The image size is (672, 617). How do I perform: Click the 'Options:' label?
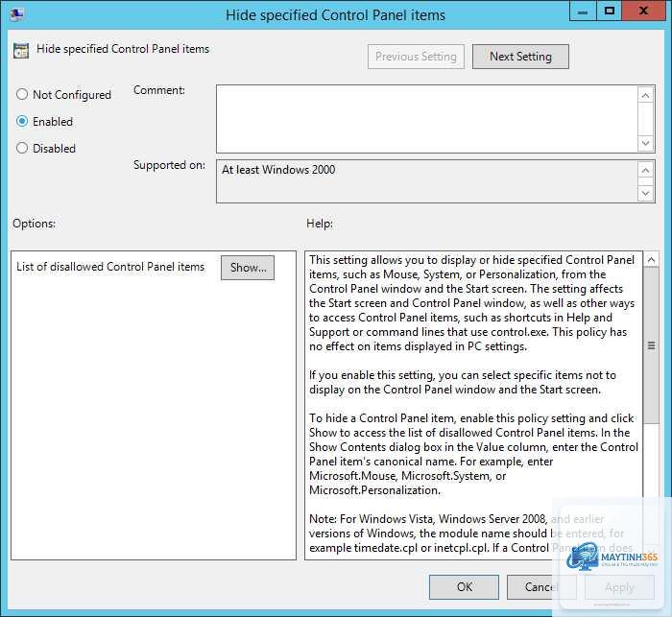pos(34,224)
